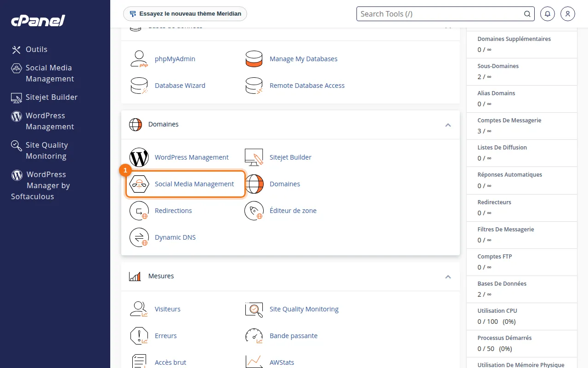Open Outils in the sidebar
The width and height of the screenshot is (588, 368).
[x=29, y=49]
